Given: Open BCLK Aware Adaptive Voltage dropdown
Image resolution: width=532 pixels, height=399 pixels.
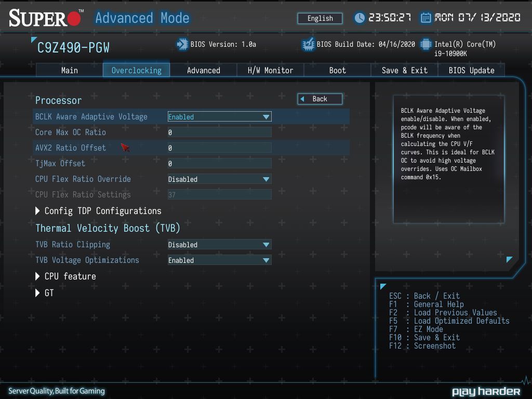Looking at the screenshot, I should point(220,117).
